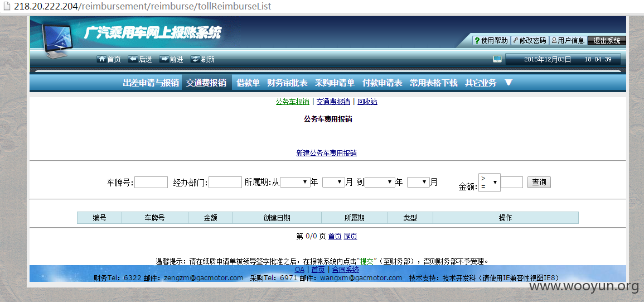This screenshot has height=302, width=644.
Task: Focus the 经办部门 input field
Action: click(x=225, y=183)
